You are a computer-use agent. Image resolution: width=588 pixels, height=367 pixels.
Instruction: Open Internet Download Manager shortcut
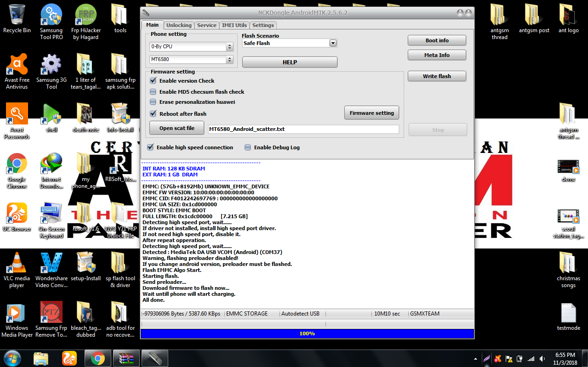point(51,171)
